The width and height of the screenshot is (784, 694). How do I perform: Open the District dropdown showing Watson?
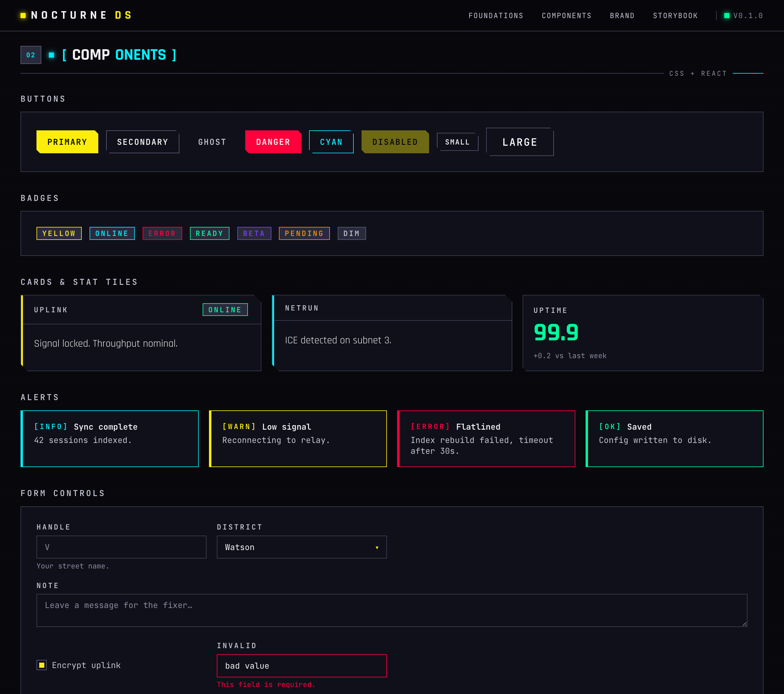pos(302,547)
